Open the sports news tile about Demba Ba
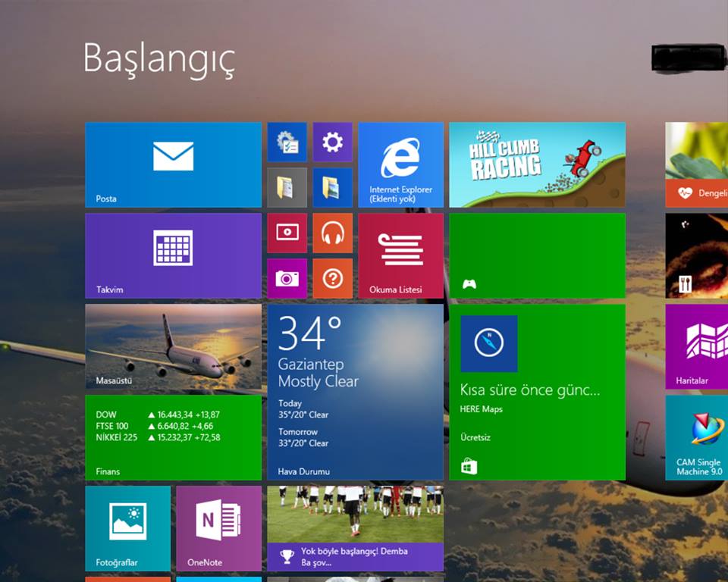728x582 pixels. pos(355,529)
